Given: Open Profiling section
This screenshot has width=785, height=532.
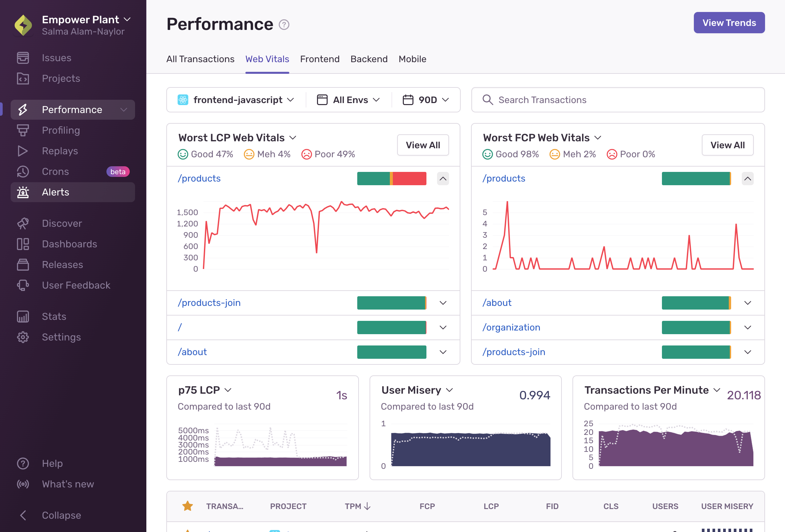Looking at the screenshot, I should (73, 130).
